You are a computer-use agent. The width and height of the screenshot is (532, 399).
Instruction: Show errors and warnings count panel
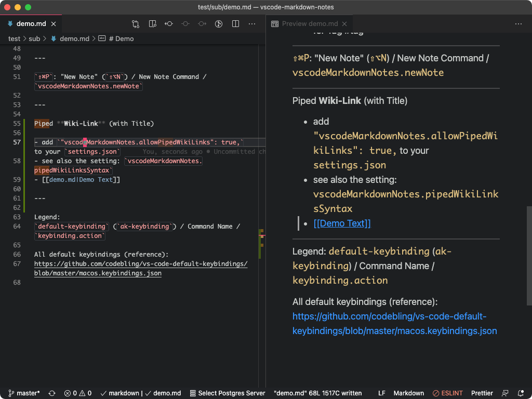click(x=78, y=393)
